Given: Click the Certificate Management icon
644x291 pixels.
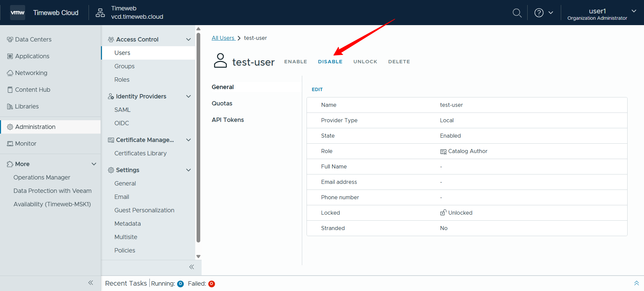Looking at the screenshot, I should click(111, 140).
